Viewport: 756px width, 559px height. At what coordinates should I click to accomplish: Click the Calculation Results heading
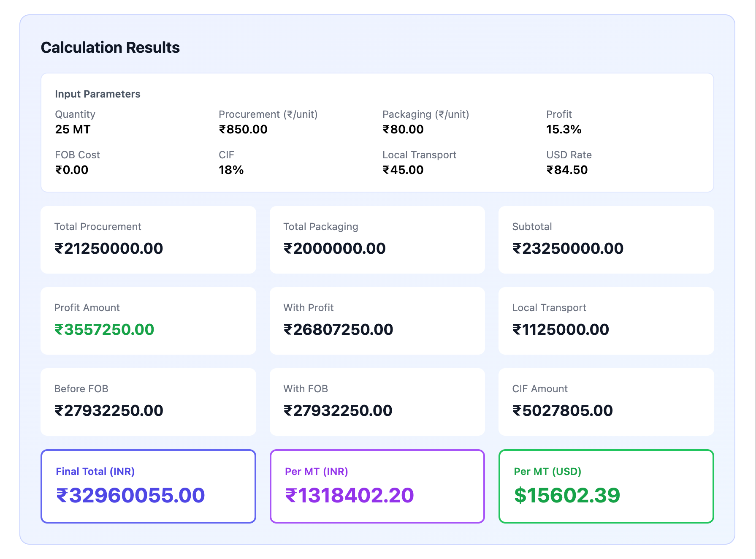coord(110,47)
